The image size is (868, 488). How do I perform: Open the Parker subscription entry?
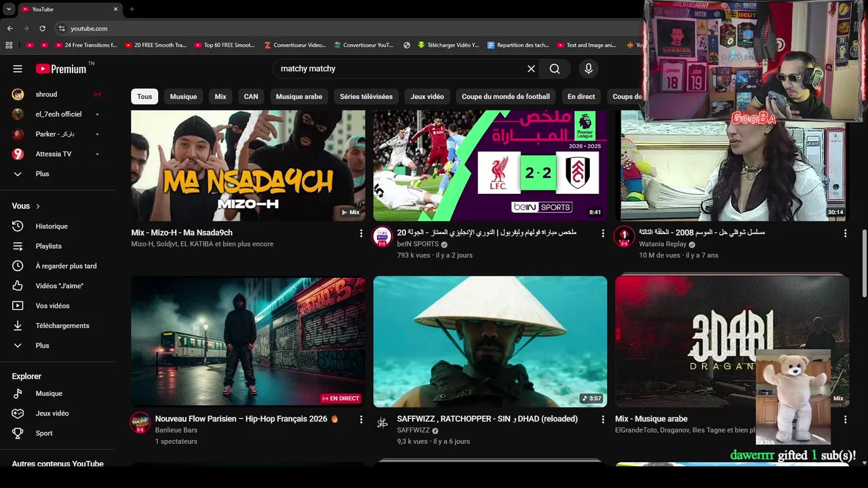pyautogui.click(x=58, y=134)
